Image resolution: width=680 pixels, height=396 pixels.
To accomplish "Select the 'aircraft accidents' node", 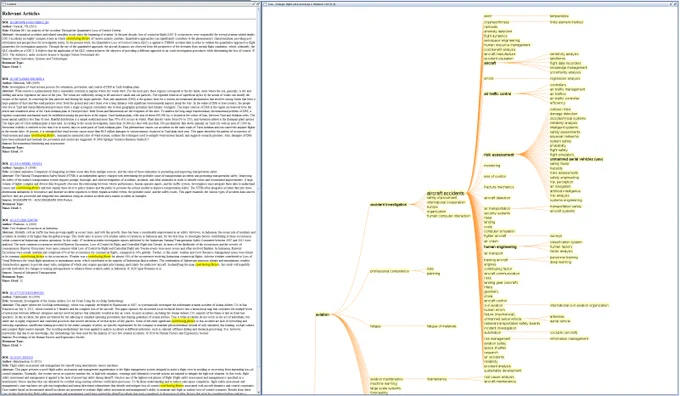I will click(x=445, y=193).
